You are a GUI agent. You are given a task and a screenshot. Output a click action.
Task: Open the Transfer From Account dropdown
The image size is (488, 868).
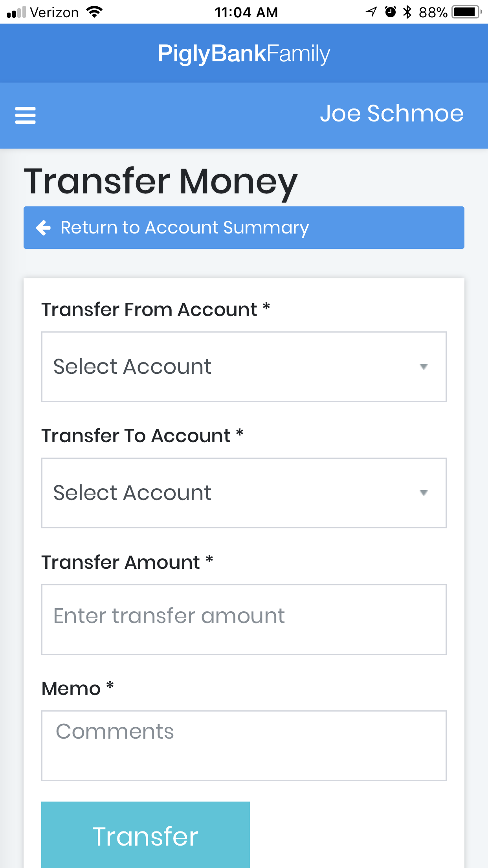point(244,367)
